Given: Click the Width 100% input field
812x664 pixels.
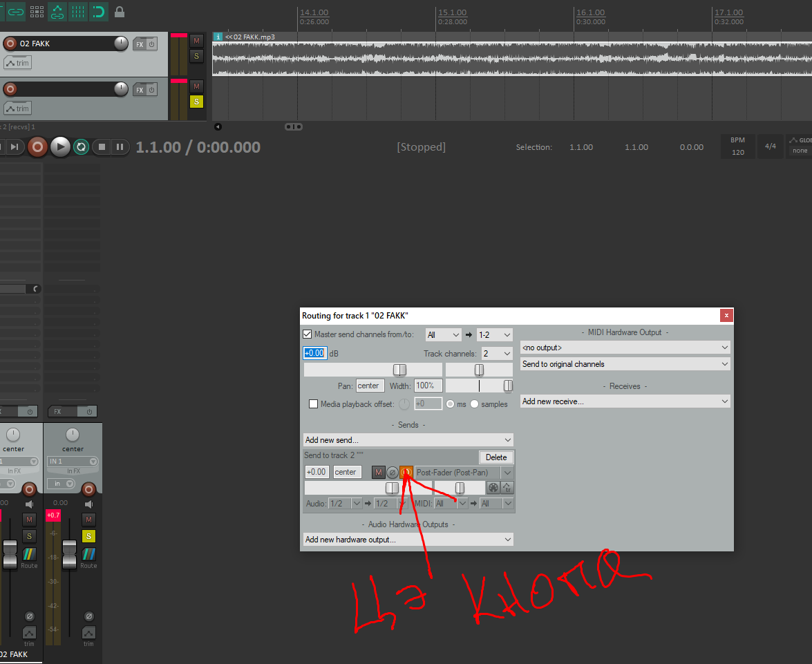Looking at the screenshot, I should tap(428, 386).
